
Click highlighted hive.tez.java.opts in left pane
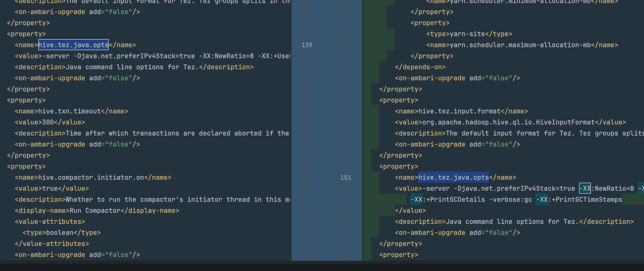pos(73,45)
